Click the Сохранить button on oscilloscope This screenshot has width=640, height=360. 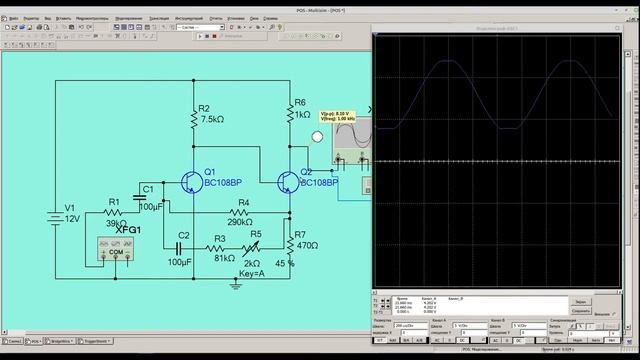point(580,311)
